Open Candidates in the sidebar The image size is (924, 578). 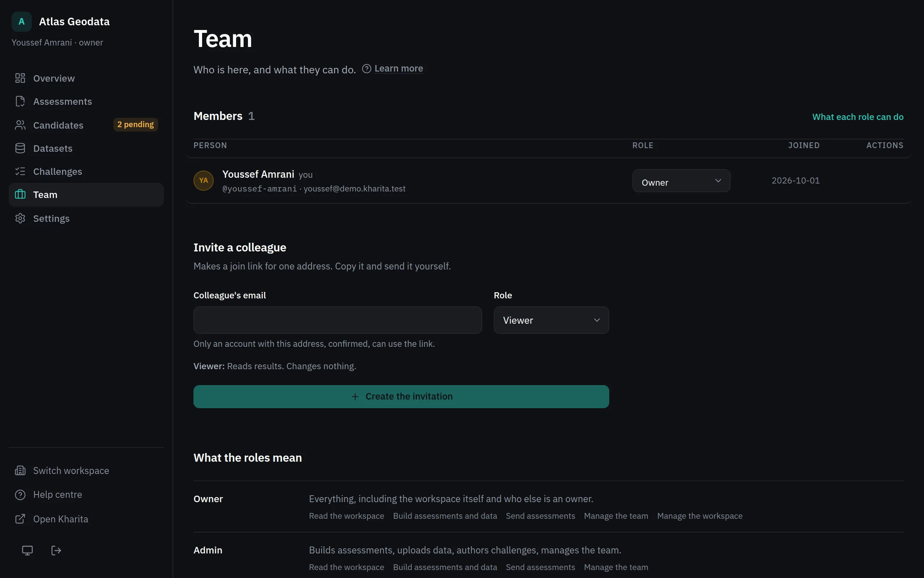(86, 125)
